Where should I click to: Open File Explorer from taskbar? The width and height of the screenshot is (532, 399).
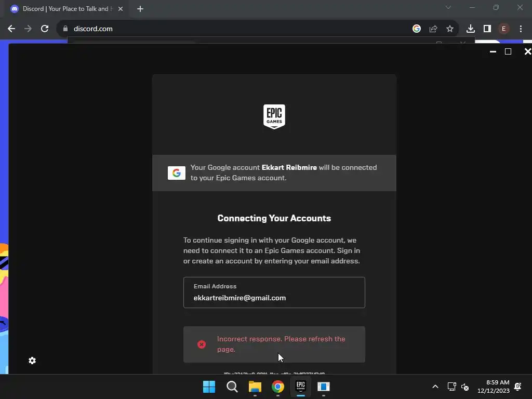(x=255, y=387)
